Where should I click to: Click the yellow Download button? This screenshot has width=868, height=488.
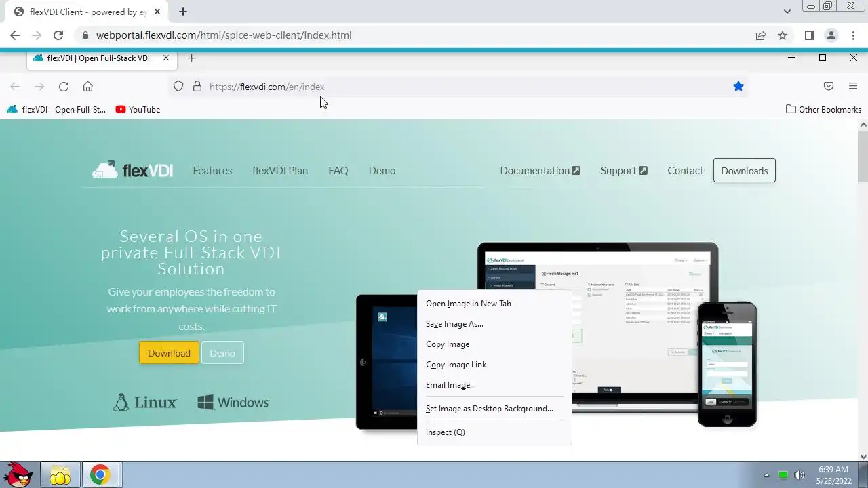(x=169, y=353)
